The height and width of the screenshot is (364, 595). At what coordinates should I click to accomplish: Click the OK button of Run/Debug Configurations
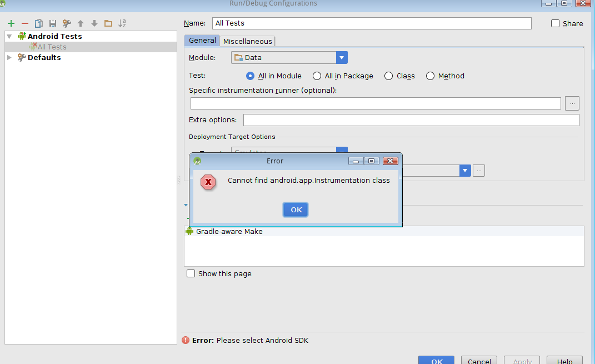pyautogui.click(x=436, y=360)
